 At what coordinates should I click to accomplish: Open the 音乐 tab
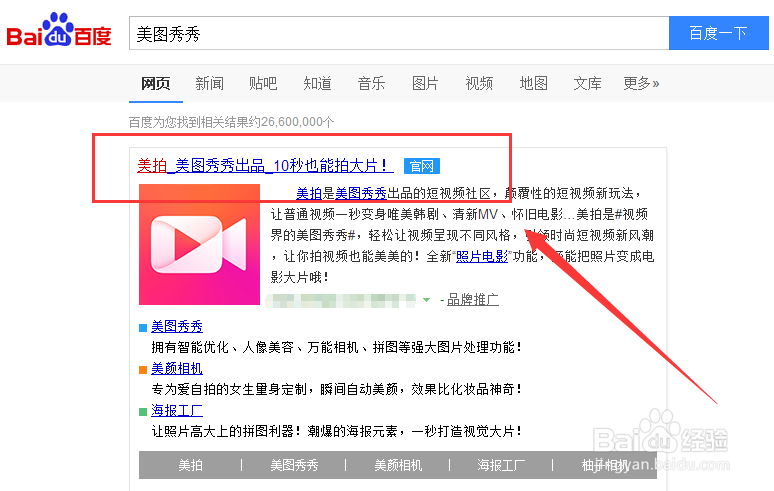click(371, 83)
